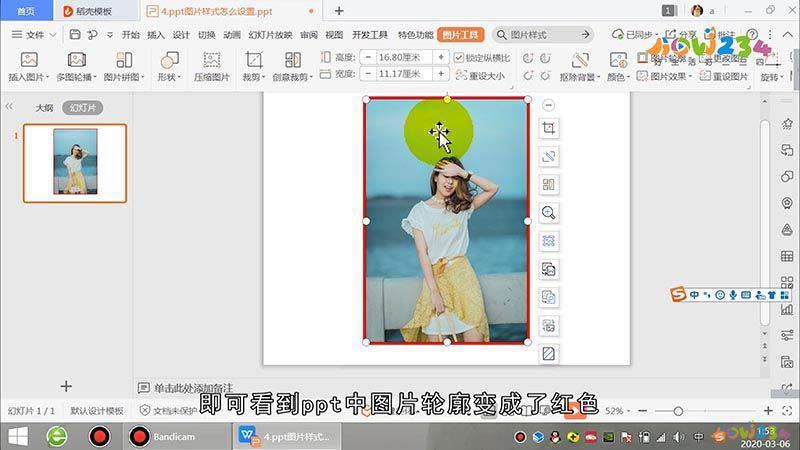Collapse the ribbon using the chevron
The height and width of the screenshot is (450, 800).
788,34
